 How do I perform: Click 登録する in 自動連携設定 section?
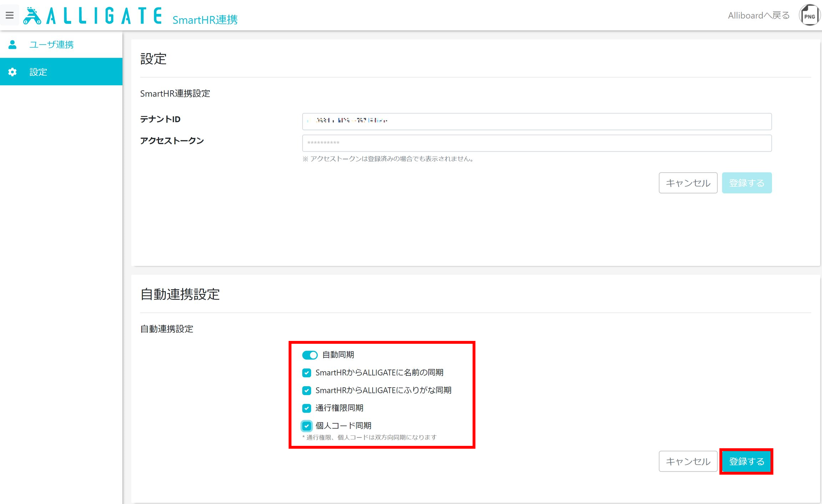[x=747, y=461]
